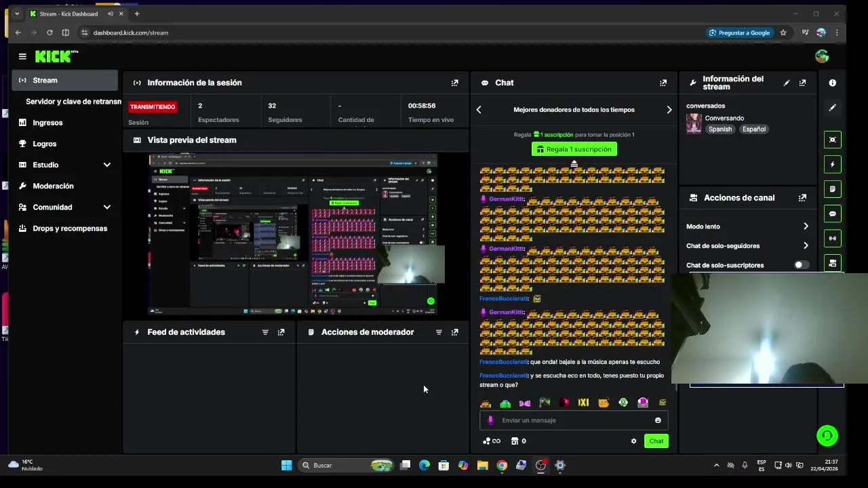Click the purple microphone badge in message box
Image resolution: width=868 pixels, height=488 pixels.
click(x=491, y=420)
